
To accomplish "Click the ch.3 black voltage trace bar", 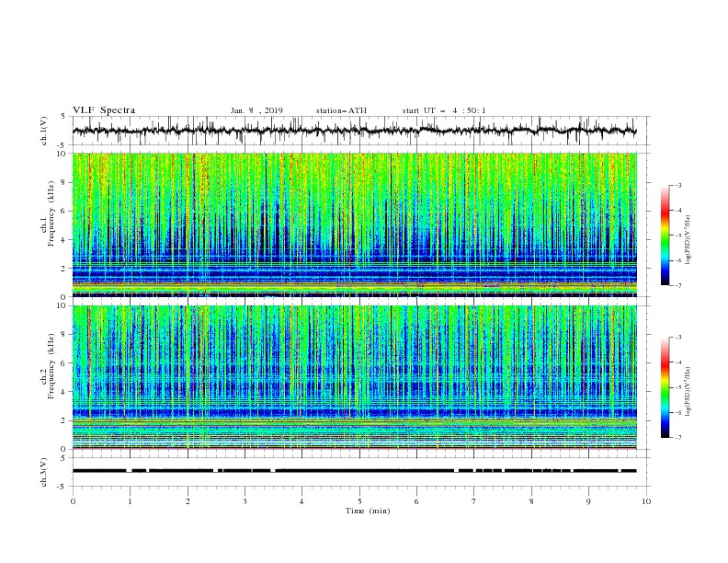I will 354,471.
